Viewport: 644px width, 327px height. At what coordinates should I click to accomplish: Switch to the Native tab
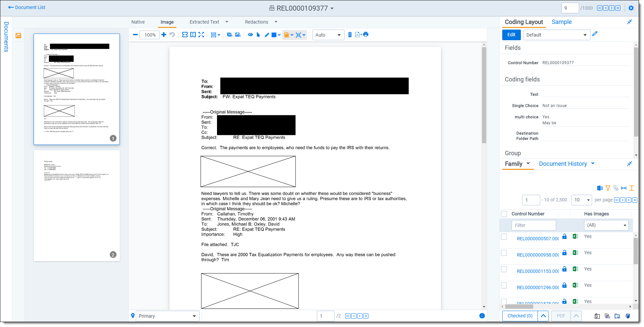(x=138, y=22)
